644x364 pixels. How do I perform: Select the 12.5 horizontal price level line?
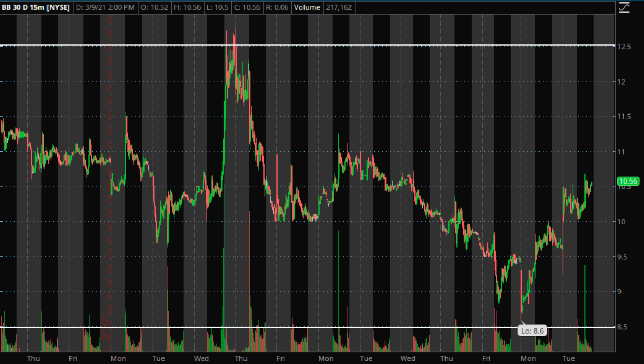pyautogui.click(x=308, y=46)
